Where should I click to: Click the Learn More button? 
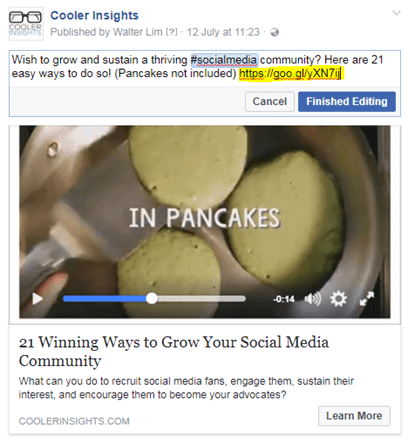[354, 416]
